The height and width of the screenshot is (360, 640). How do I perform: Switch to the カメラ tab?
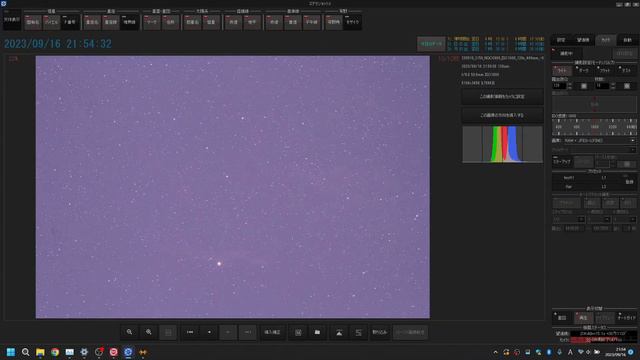pos(605,40)
